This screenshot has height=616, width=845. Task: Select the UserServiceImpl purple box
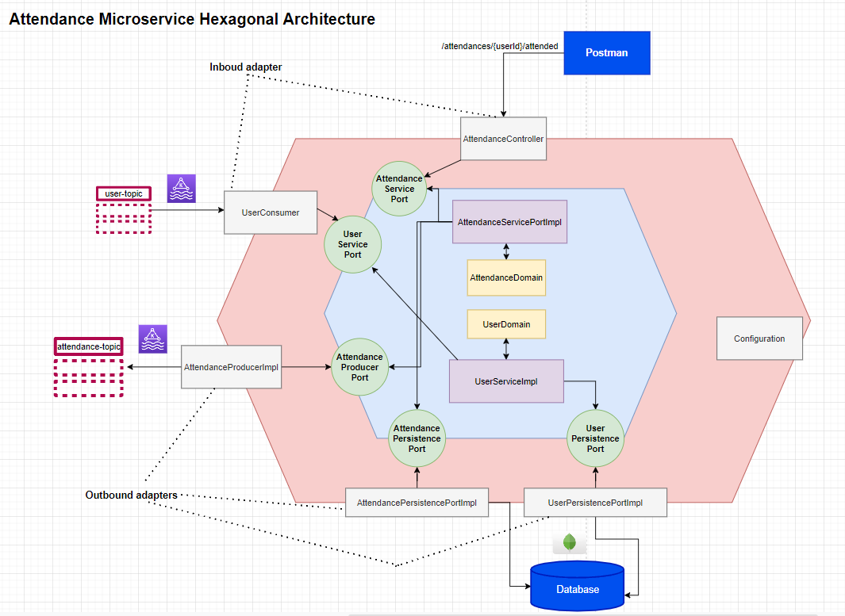506,381
